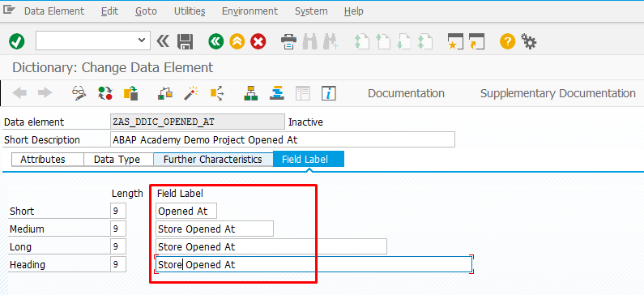Click the Find binoculars icon
The width and height of the screenshot is (644, 295).
[310, 41]
